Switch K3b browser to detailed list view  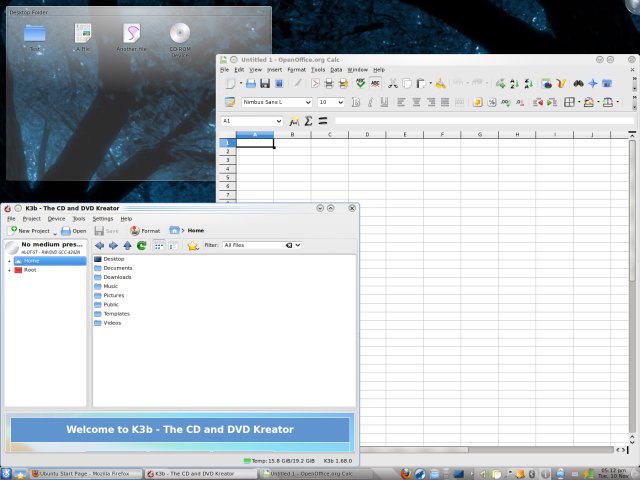173,246
